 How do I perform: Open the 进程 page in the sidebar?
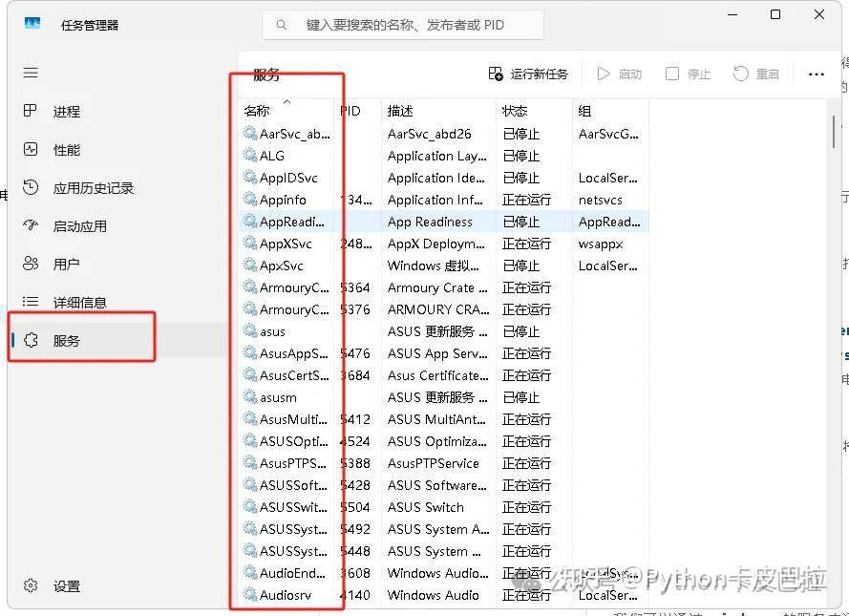pos(67,112)
